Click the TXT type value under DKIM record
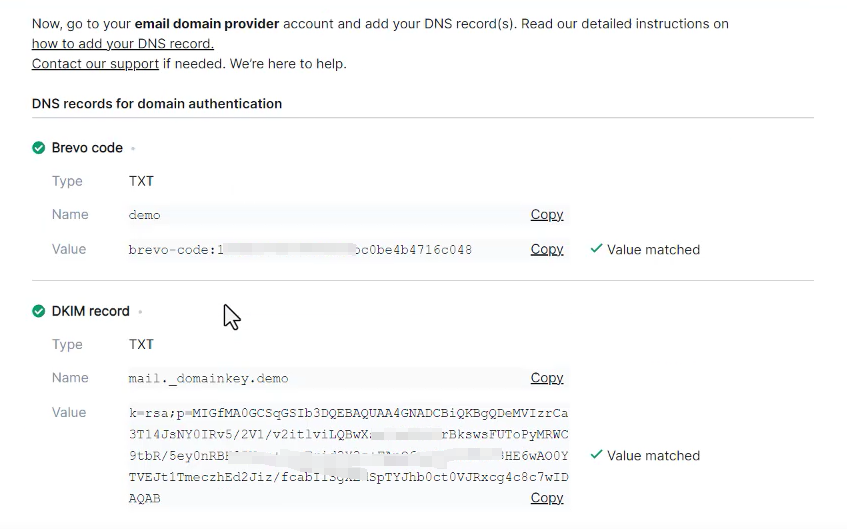The image size is (847, 529). click(141, 344)
